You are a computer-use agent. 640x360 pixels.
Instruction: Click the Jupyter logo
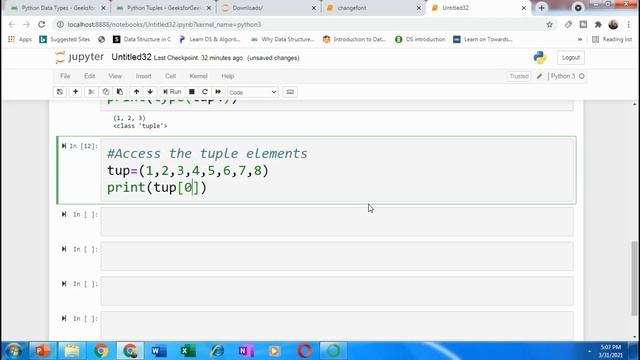tap(80, 57)
